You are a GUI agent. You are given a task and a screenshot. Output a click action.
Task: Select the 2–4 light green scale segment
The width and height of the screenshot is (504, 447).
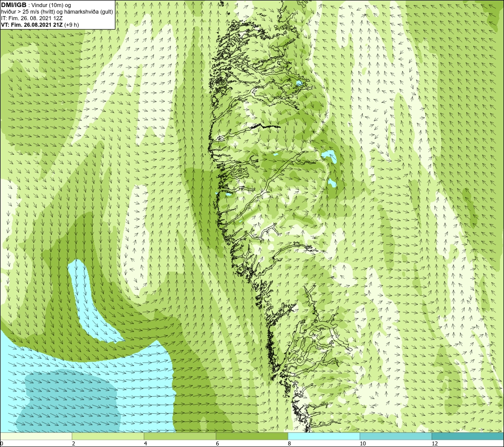click(x=108, y=436)
